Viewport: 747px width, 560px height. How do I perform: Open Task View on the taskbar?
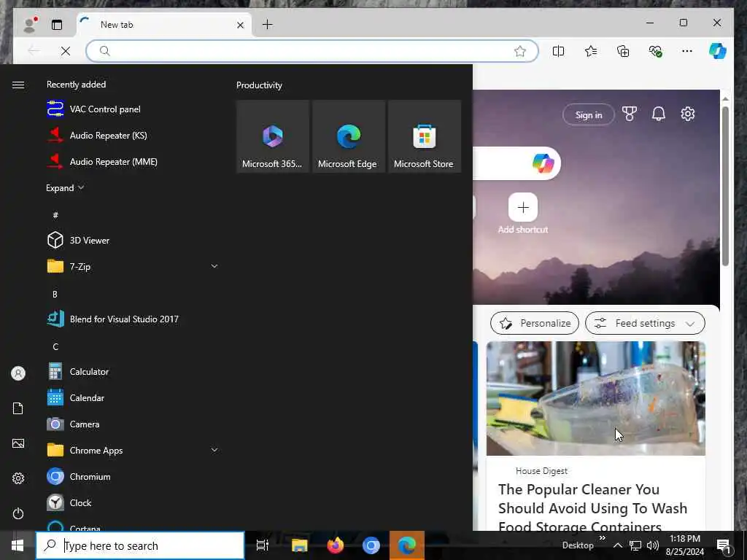[263, 545]
